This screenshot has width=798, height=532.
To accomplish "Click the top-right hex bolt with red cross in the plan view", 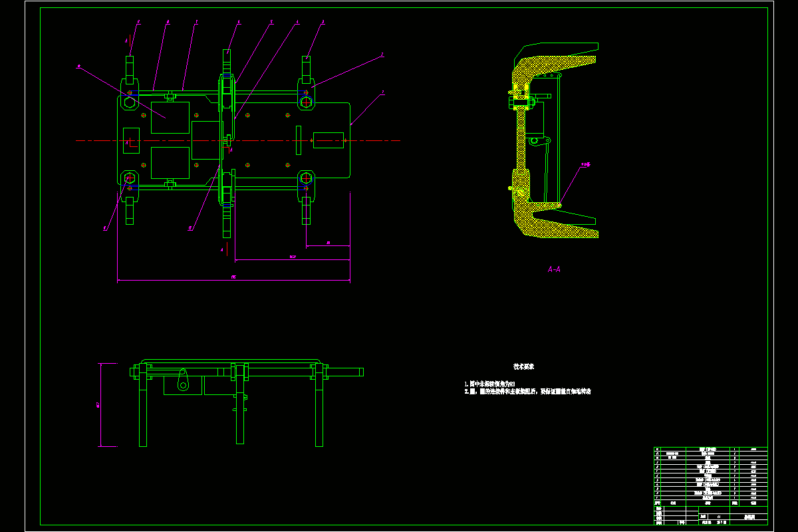I will pos(306,102).
